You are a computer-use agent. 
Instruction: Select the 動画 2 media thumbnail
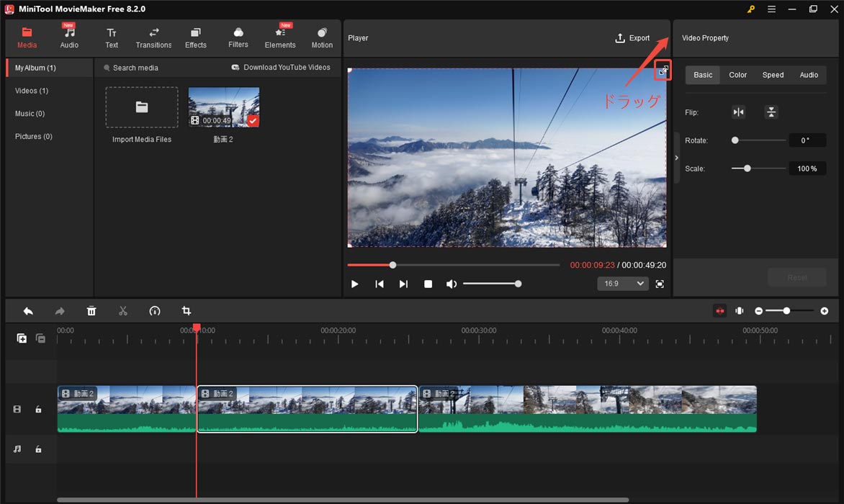pos(223,107)
